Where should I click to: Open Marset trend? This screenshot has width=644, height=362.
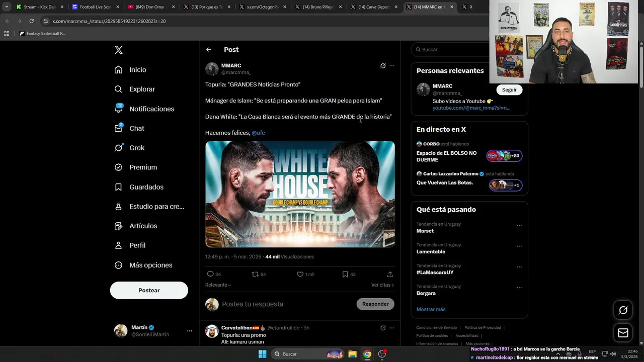click(425, 231)
